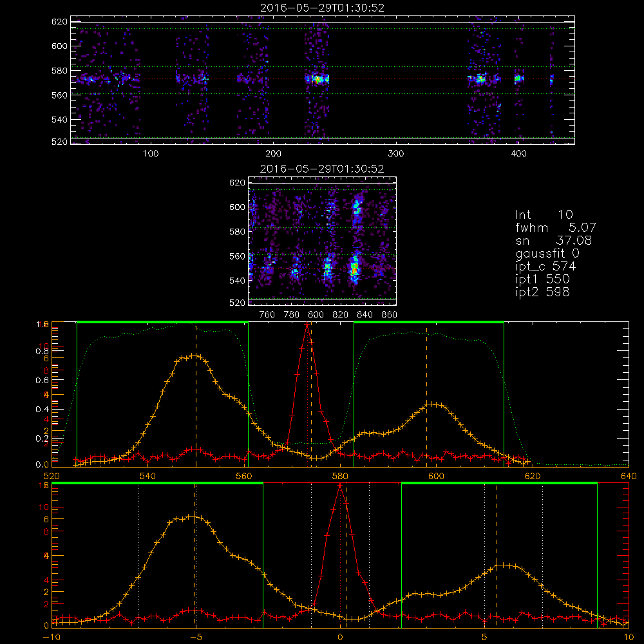Screen dimensions: 644x644
Task: Click orange dashed marker at 550 in upper profile
Action: (x=196, y=395)
